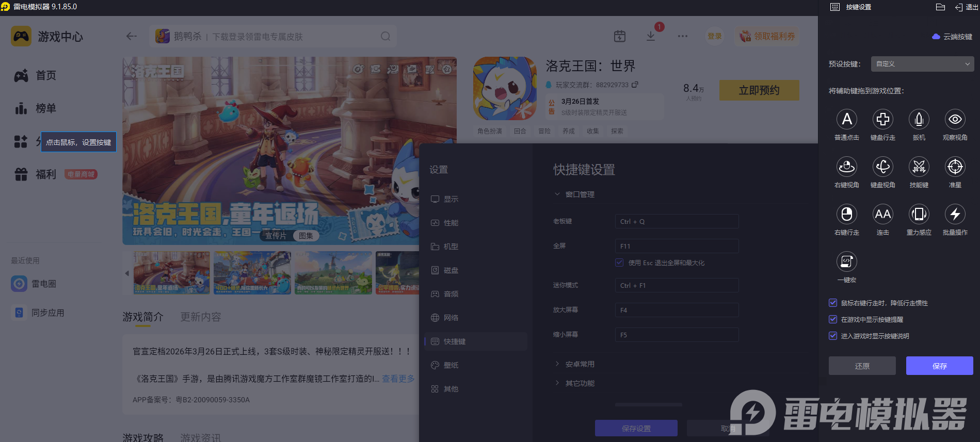Expand the 其它功能 section
This screenshot has width=980, height=442.
tap(574, 383)
